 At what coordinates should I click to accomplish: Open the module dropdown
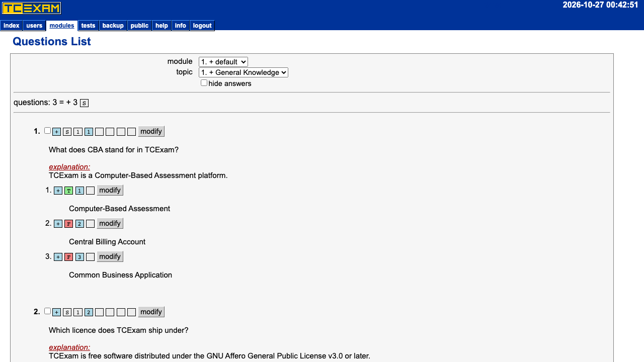coord(223,62)
